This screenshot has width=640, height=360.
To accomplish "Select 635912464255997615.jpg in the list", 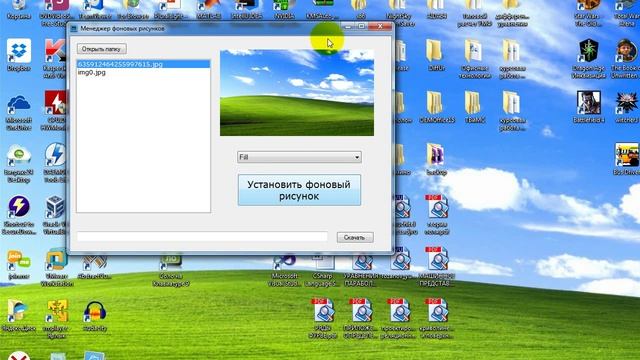I will (x=143, y=64).
